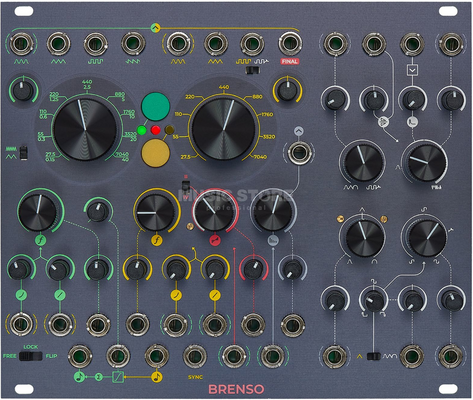
Task: Click the grey up-chevron above center jack
Action: point(299,131)
